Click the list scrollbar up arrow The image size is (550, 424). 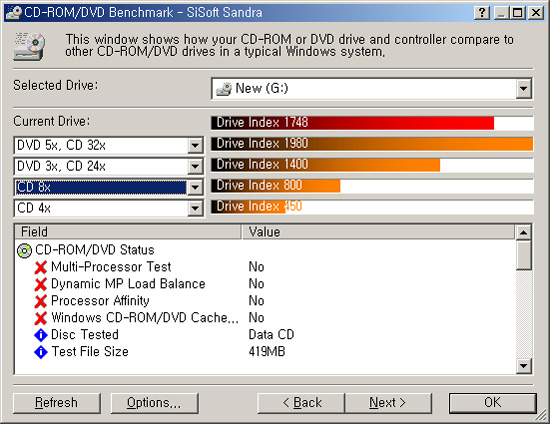tap(524, 232)
